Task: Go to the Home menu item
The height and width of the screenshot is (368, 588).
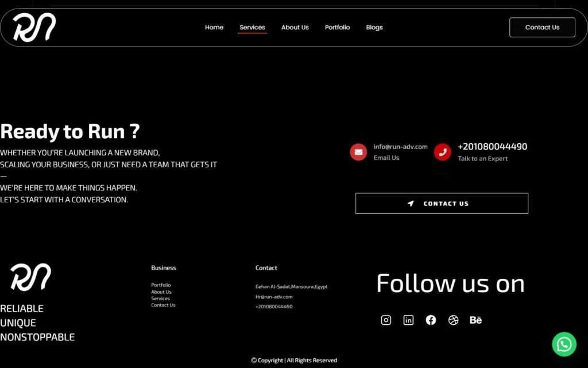Action: (214, 28)
